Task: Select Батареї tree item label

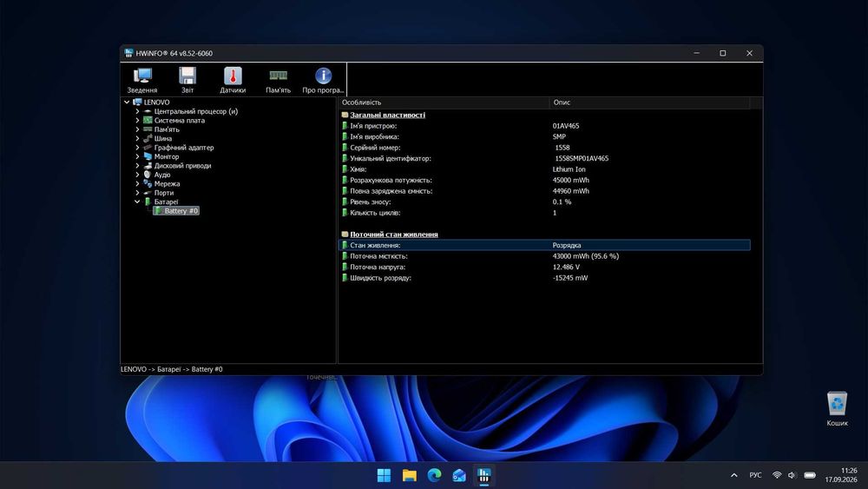Action: click(x=166, y=202)
